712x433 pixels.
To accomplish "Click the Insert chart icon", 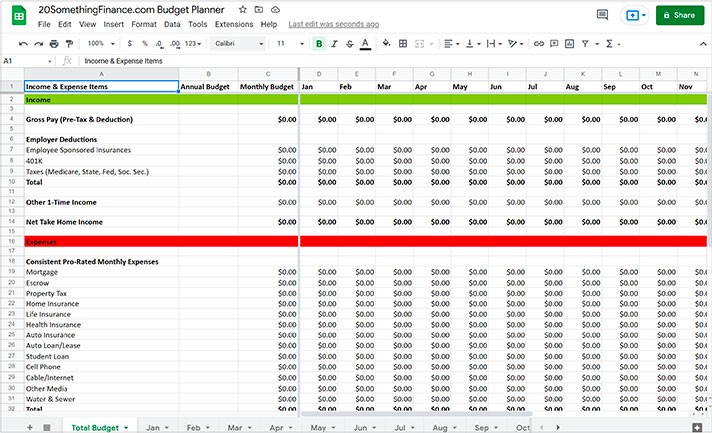I will (x=569, y=44).
